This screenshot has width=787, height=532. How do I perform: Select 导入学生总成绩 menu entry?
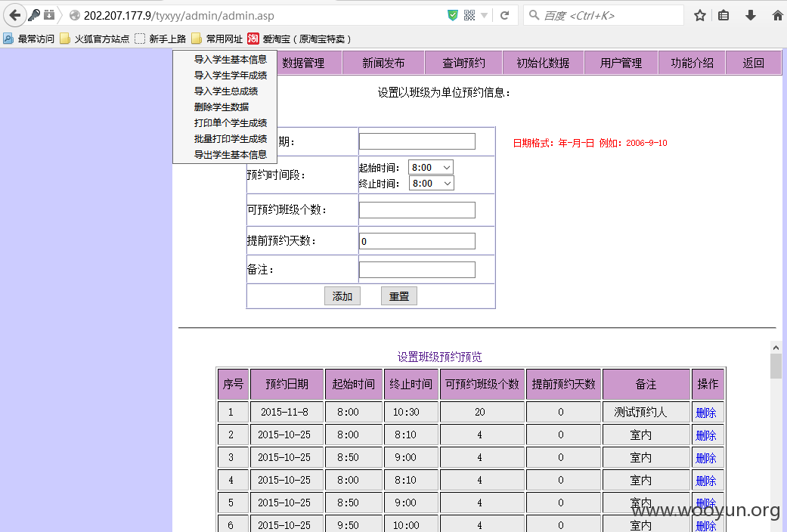[x=226, y=91]
